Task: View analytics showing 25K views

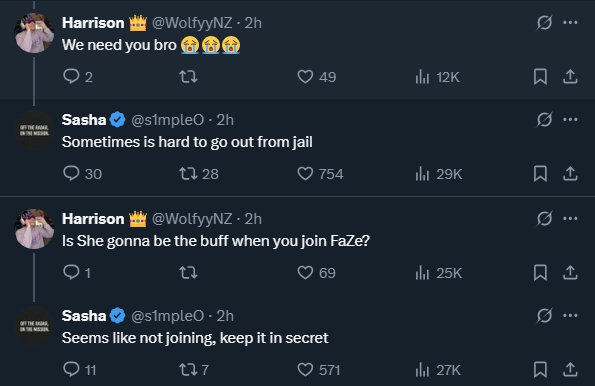Action: tap(439, 273)
